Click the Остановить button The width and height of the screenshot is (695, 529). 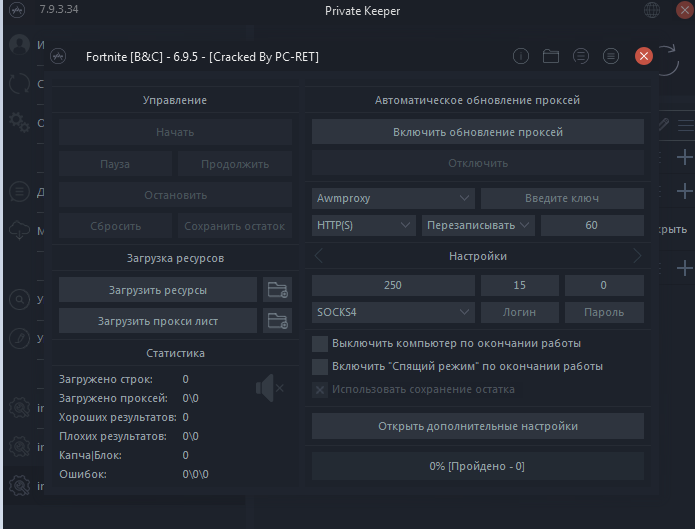[x=175, y=195]
